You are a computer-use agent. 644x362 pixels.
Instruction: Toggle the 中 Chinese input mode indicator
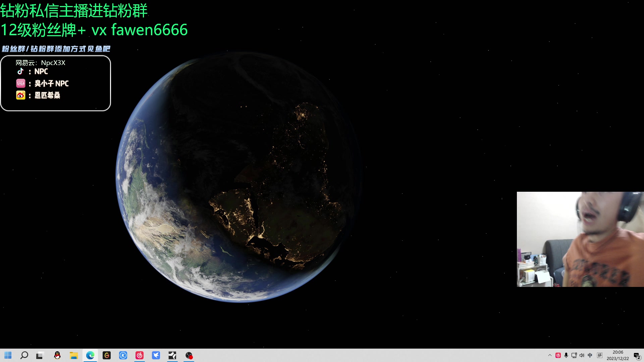coord(590,355)
